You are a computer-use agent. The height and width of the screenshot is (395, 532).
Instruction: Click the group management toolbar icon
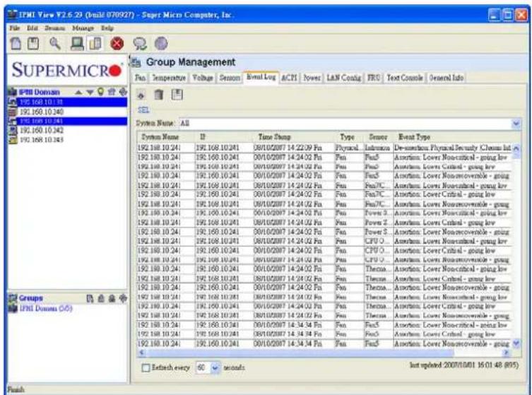coord(95,43)
